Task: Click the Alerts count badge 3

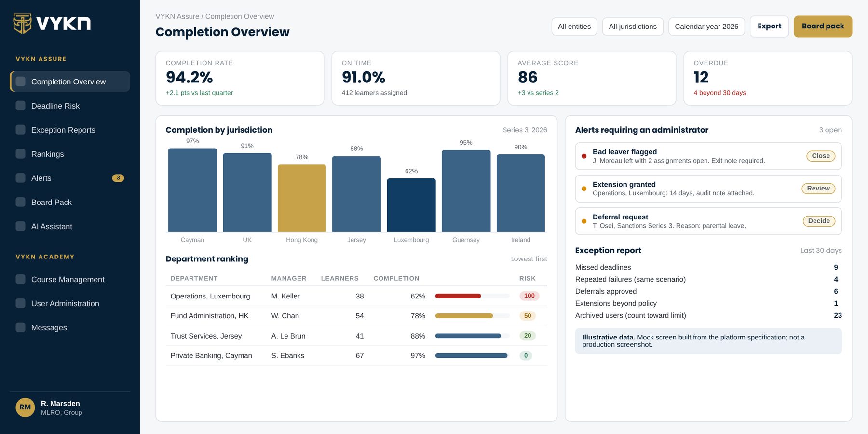Action: pos(118,178)
